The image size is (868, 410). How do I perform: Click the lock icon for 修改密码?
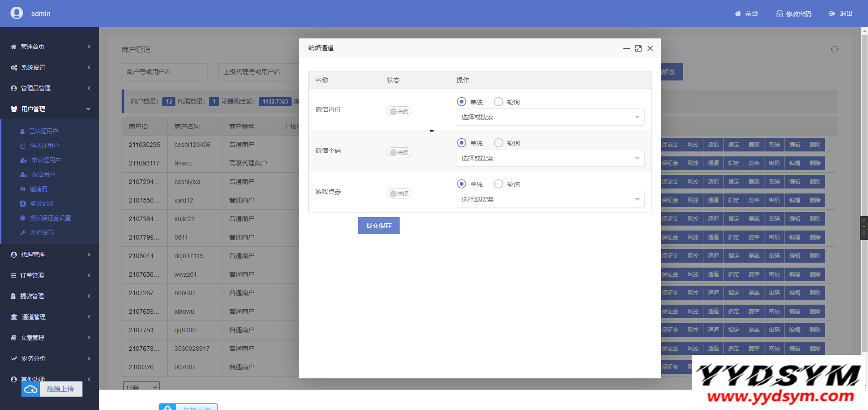click(x=779, y=14)
